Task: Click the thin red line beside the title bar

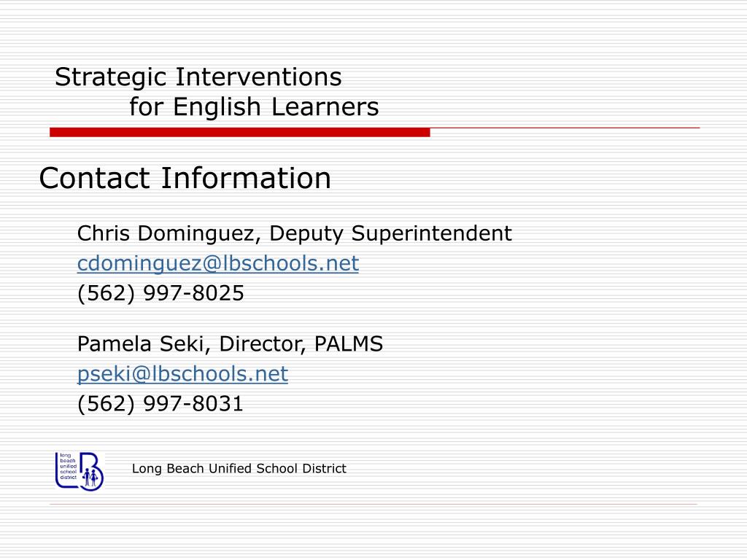Action: 565,128
